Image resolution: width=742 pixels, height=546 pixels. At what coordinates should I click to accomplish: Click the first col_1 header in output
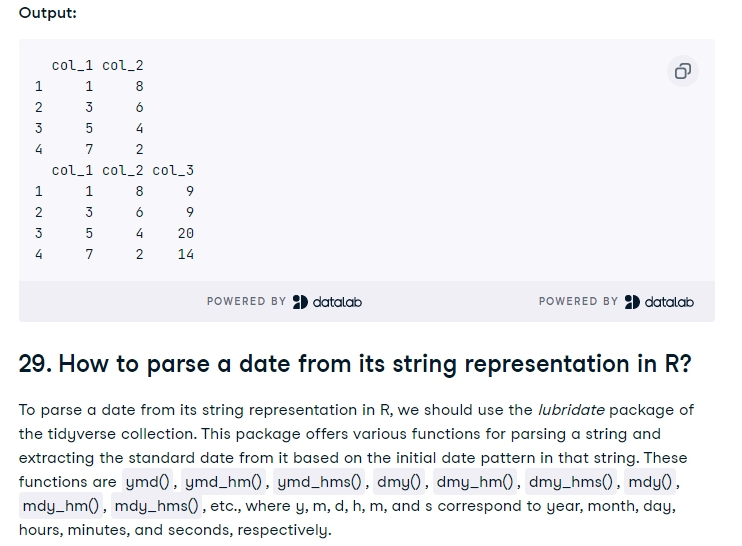(x=72, y=65)
